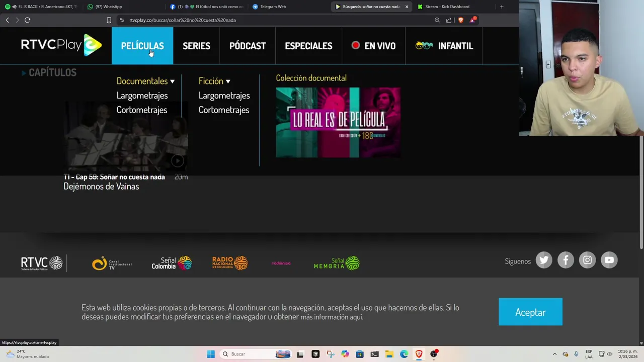Image resolution: width=644 pixels, height=362 pixels.
Task: Switch to the Spotify EL IS BACK tab
Action: (41, 7)
